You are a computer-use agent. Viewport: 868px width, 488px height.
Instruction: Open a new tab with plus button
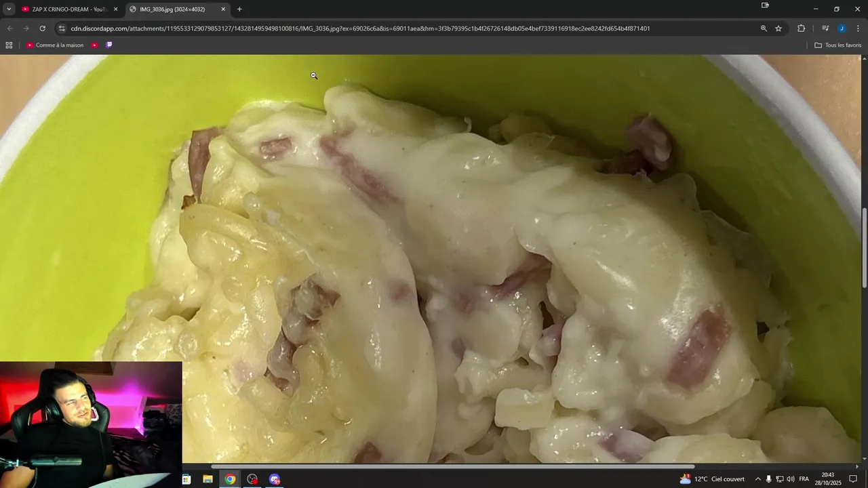(x=239, y=9)
